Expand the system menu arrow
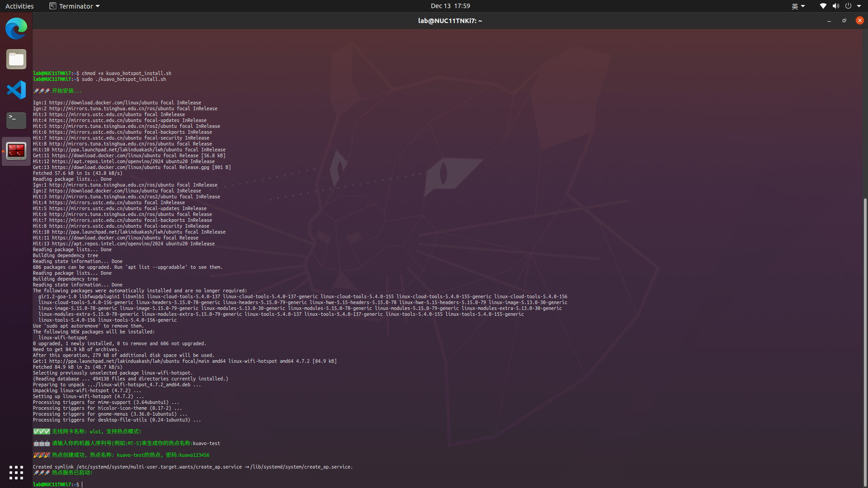 tap(859, 6)
